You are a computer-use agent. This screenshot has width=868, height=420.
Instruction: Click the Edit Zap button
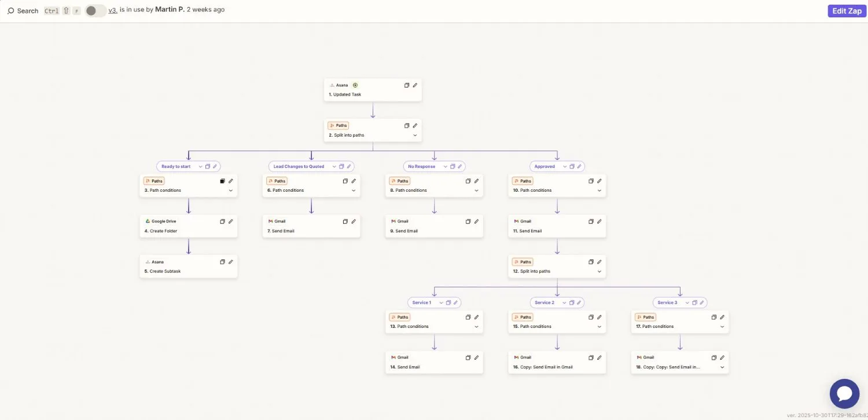pyautogui.click(x=847, y=11)
